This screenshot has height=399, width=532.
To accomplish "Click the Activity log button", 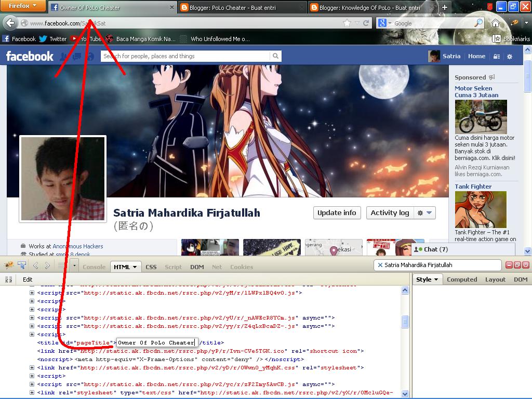I will point(390,212).
